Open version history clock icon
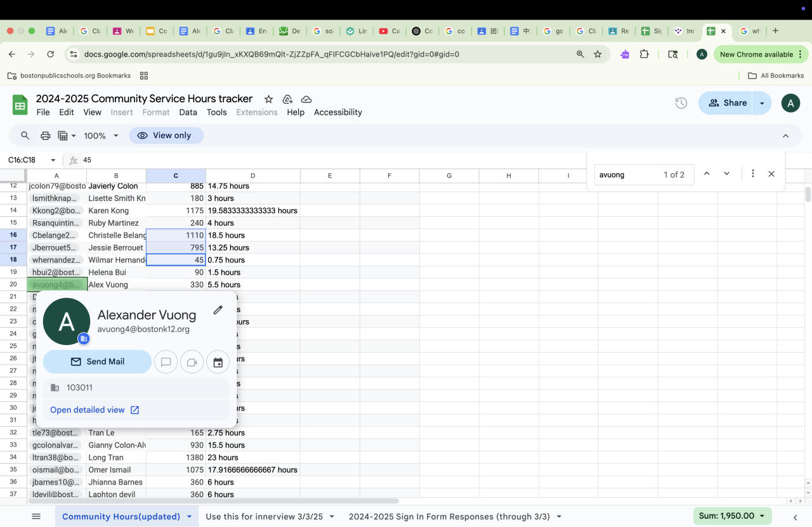 [681, 103]
